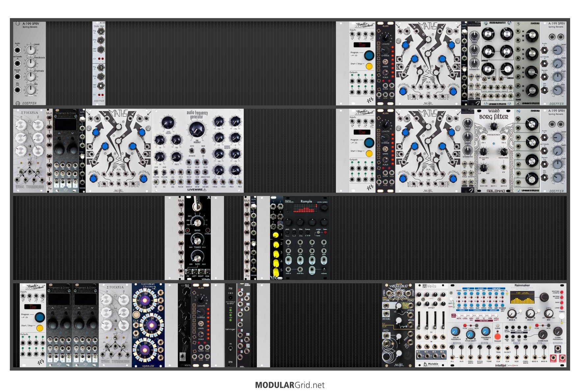Click the Rainmaker SAVE button
This screenshot has height=392, width=580.
(x=562, y=302)
